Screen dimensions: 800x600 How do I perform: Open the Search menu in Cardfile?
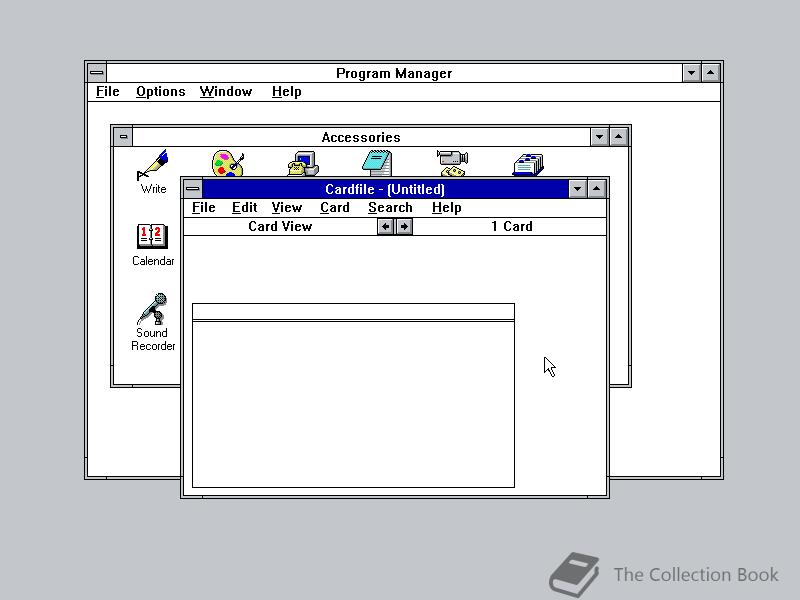click(x=390, y=208)
